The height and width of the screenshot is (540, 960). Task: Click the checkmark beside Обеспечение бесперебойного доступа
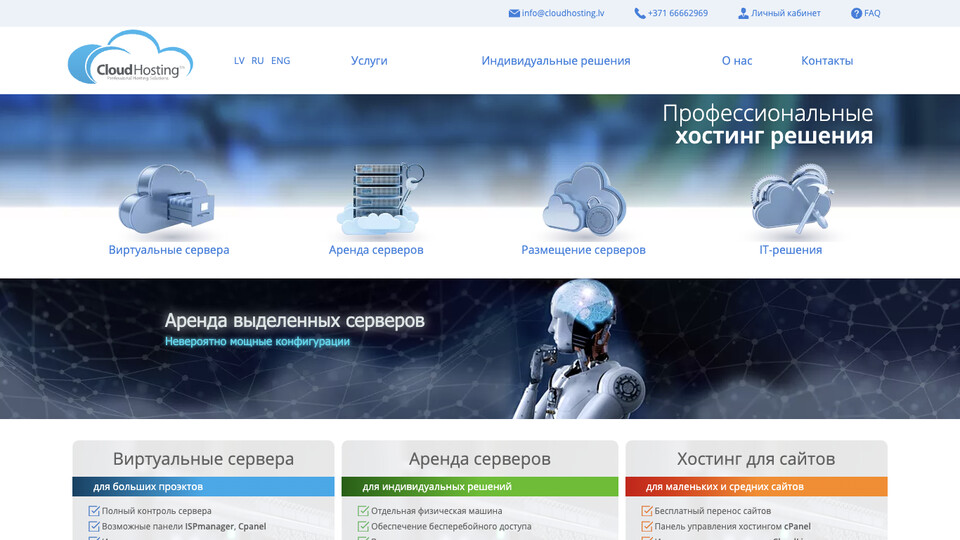coord(363,526)
